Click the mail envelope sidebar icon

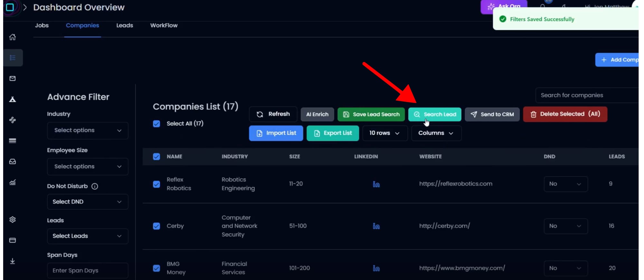(13, 78)
